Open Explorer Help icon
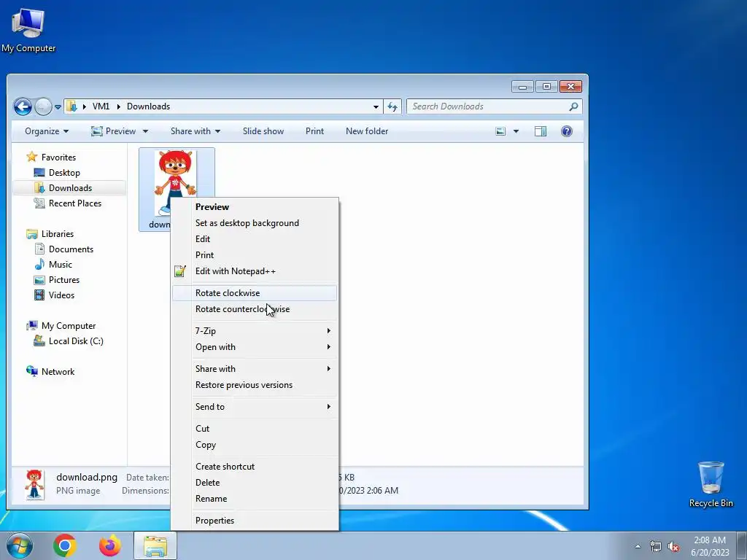Viewport: 747px width, 560px height. [x=566, y=131]
